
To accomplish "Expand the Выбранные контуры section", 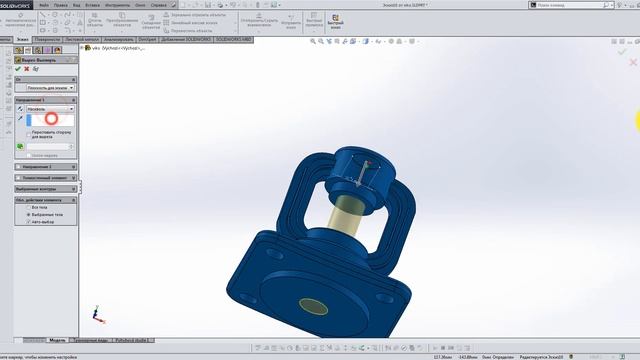I will pos(46,189).
